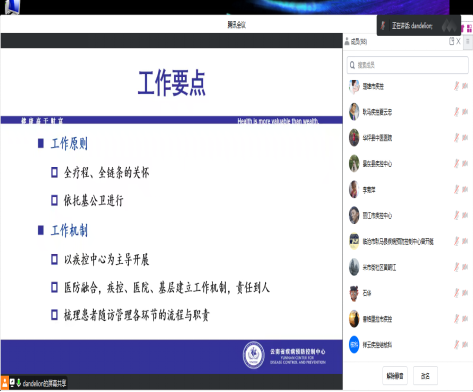Pop out the members panel into separate window
Screen dimensions: 473x392
pos(451,41)
